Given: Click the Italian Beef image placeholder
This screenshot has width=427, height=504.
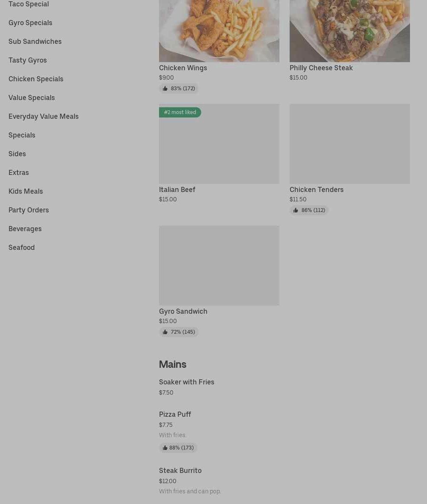Looking at the screenshot, I should [x=219, y=149].
